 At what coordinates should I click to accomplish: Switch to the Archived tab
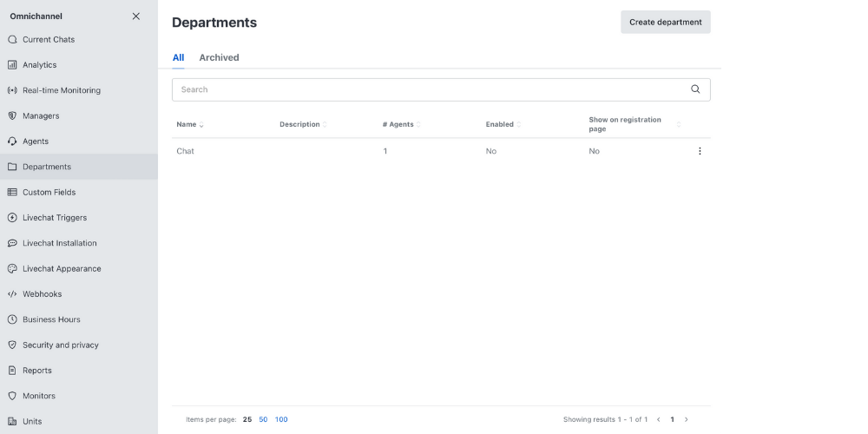(220, 57)
